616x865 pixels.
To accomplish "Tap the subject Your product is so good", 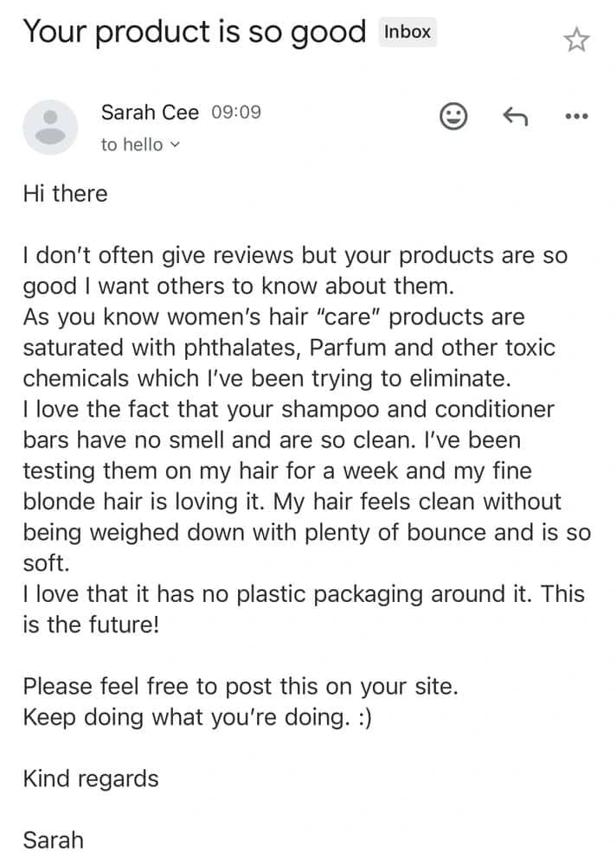I will (195, 33).
